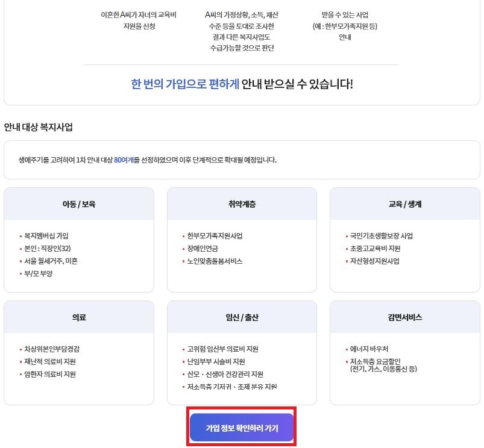This screenshot has height=448, width=484.
Task: Select the 아동 / 보육 card header
Action: click(79, 204)
